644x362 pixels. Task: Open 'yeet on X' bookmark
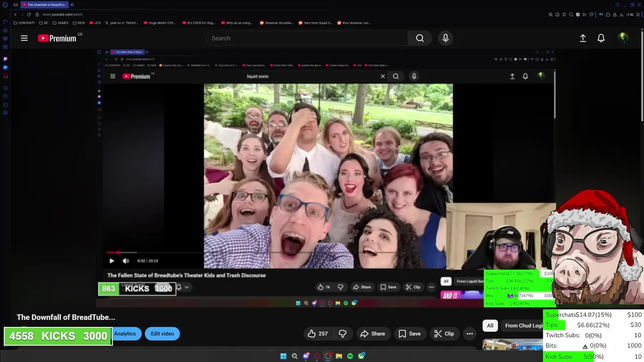click(x=121, y=23)
